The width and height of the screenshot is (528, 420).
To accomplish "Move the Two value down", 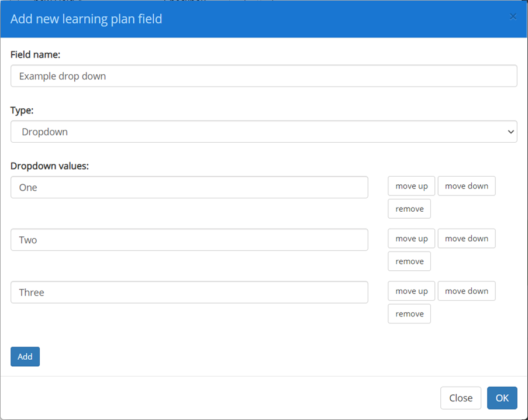I will coord(466,238).
